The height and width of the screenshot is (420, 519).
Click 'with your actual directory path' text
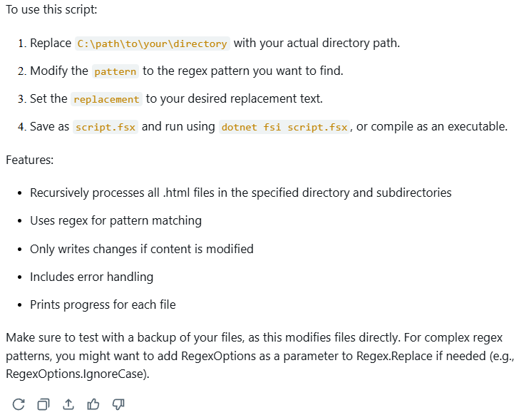[317, 43]
